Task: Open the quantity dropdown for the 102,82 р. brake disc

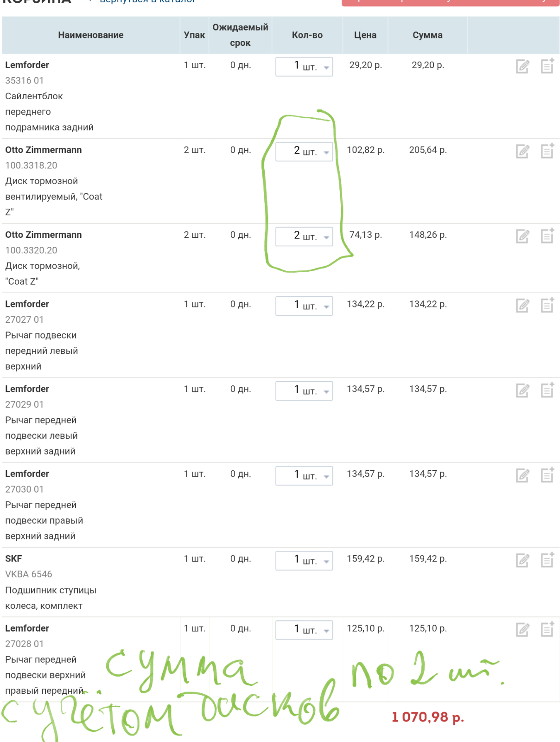Action: [326, 153]
